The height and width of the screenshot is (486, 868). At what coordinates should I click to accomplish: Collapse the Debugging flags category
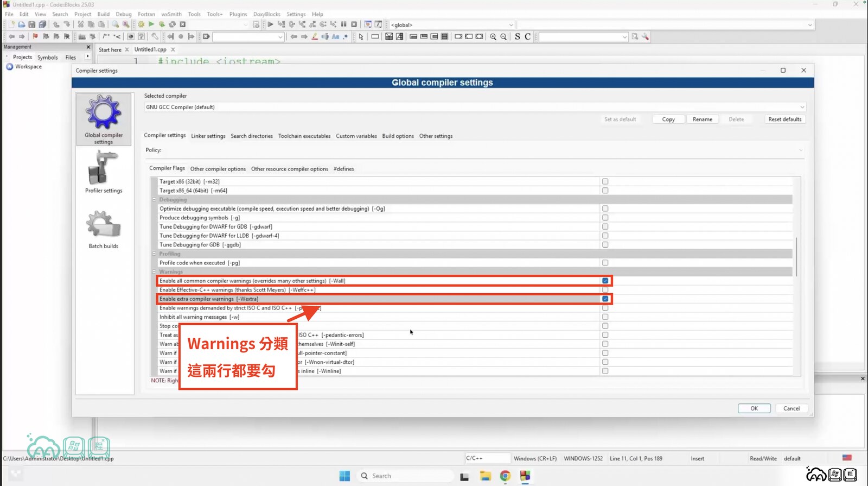154,200
